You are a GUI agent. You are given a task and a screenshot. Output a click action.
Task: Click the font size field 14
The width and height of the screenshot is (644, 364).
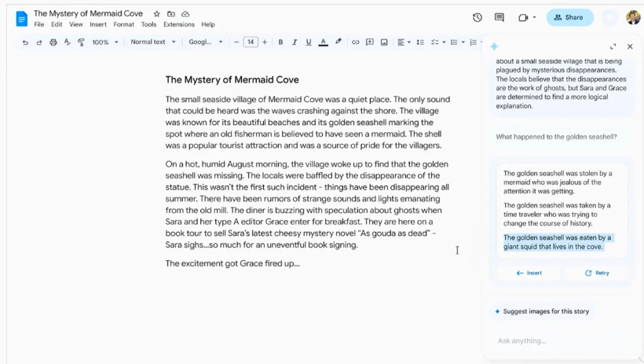[251, 42]
